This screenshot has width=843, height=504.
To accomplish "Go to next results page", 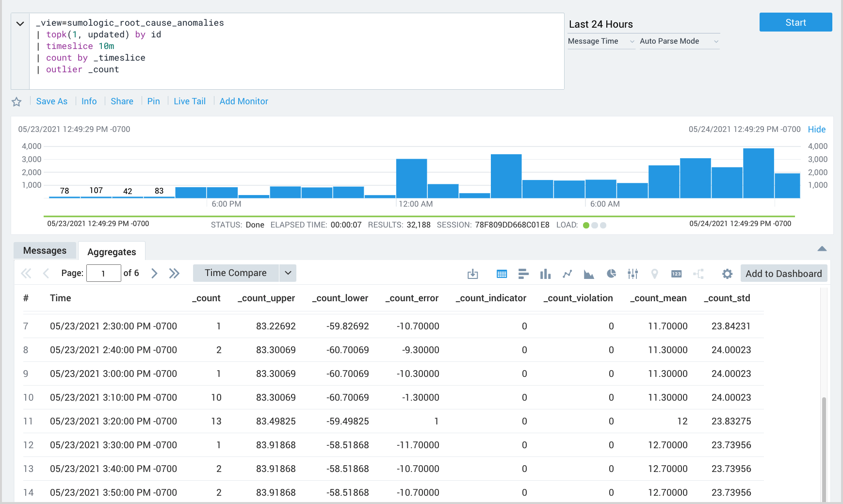I will click(x=154, y=273).
